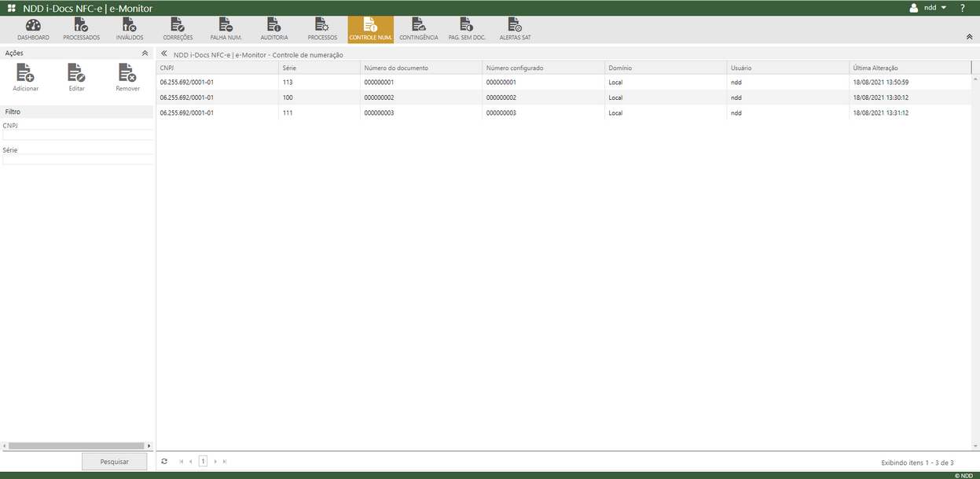Collapse the left sidebar with double-arrow
Image resolution: width=980 pixels, height=479 pixels.
tap(163, 53)
